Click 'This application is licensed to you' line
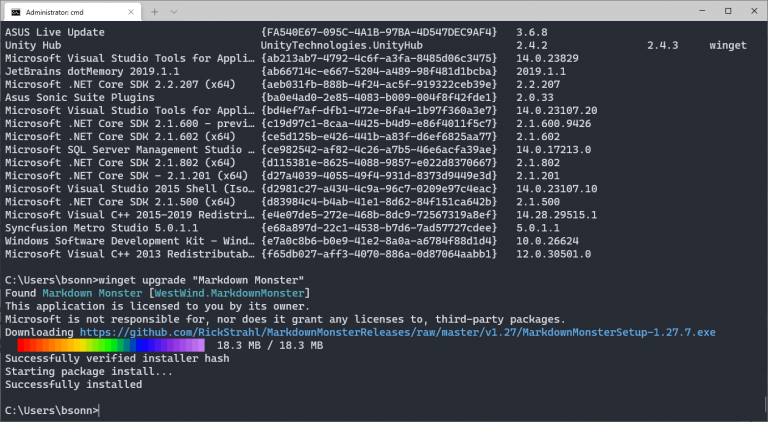Screen dimensions: 768x422 (x=157, y=306)
